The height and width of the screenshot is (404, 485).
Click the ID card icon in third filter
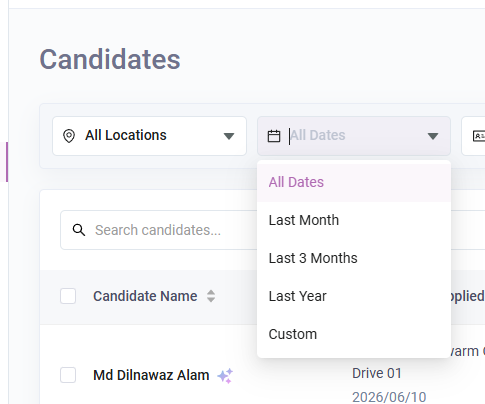pos(479,136)
